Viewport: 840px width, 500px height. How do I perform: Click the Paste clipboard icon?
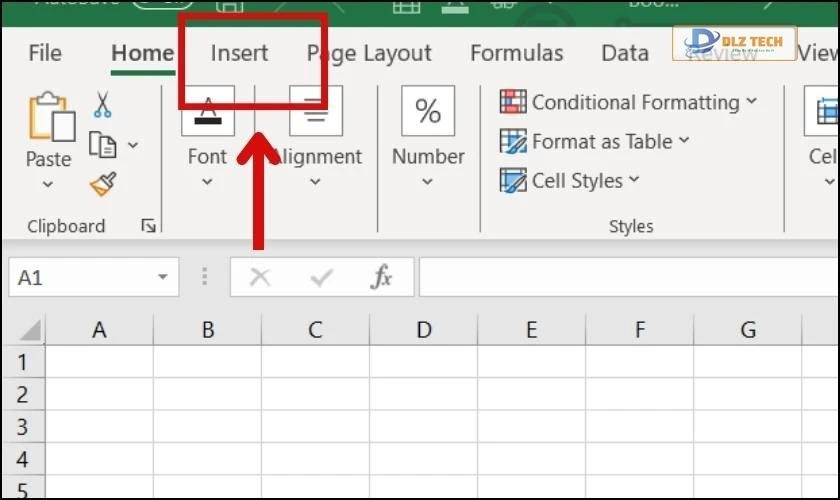coord(50,116)
